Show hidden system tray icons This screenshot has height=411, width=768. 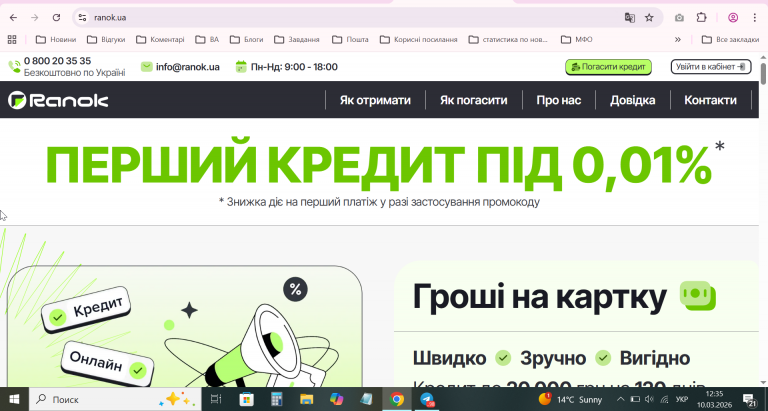621,399
